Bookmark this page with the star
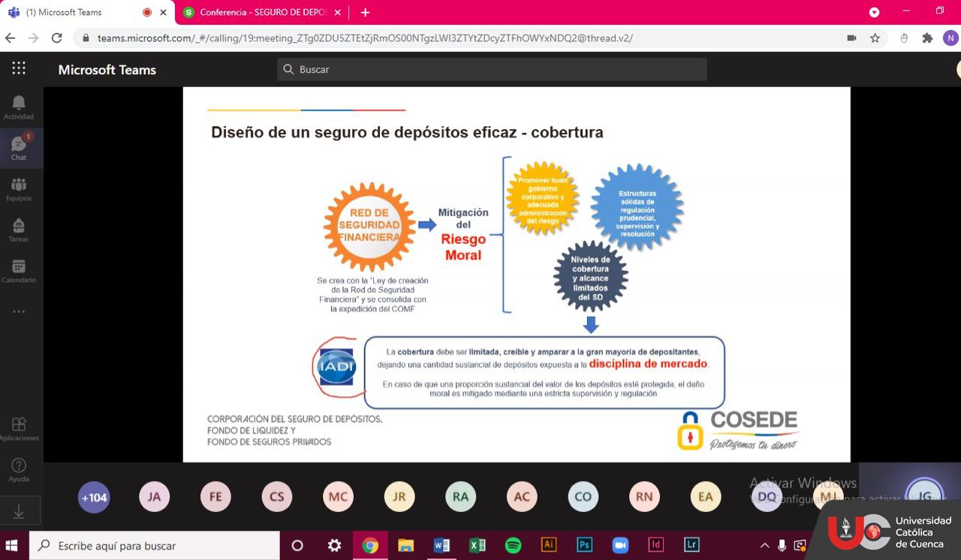This screenshot has width=961, height=560. click(x=875, y=38)
